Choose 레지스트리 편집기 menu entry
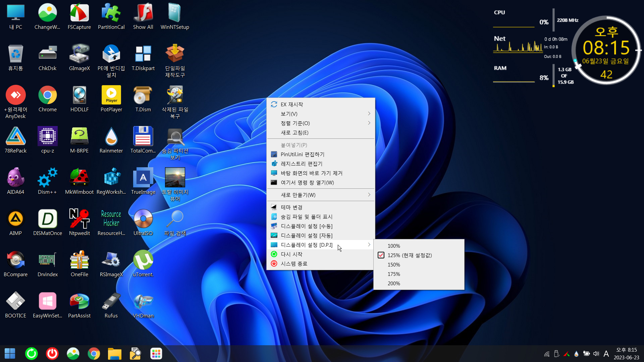Viewport: 644px width, 362px height. (321, 164)
